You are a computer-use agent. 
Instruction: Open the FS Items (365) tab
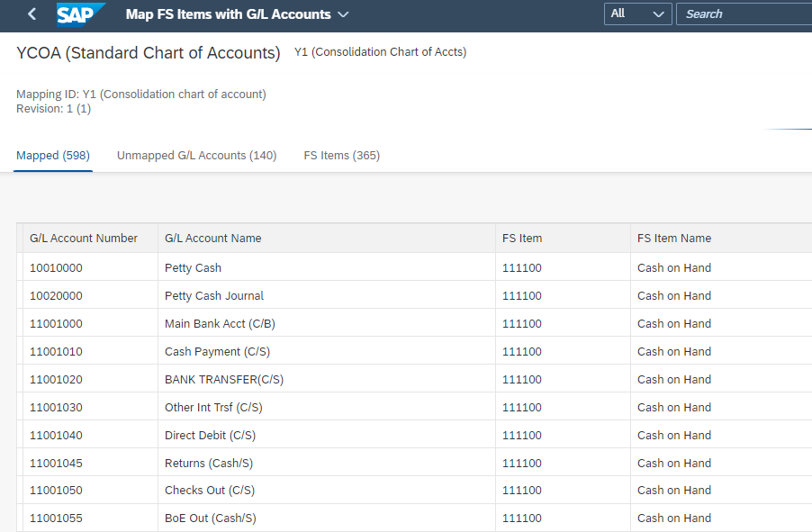pos(341,155)
